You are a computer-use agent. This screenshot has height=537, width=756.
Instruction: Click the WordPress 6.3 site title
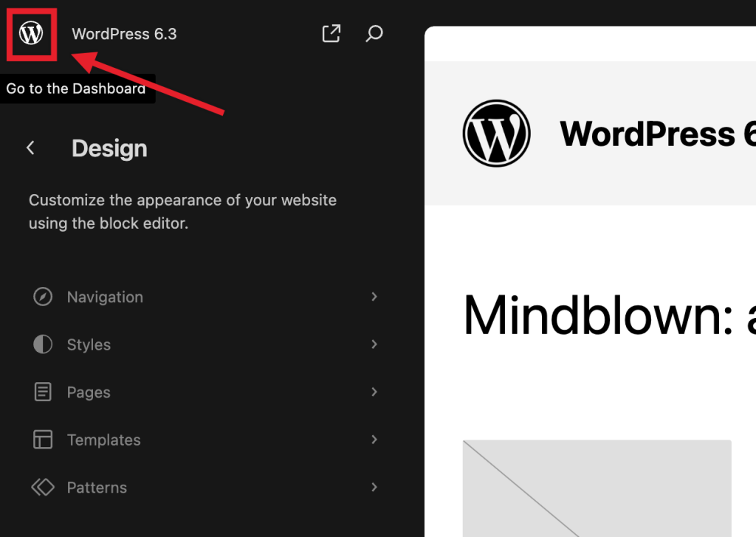pos(124,33)
